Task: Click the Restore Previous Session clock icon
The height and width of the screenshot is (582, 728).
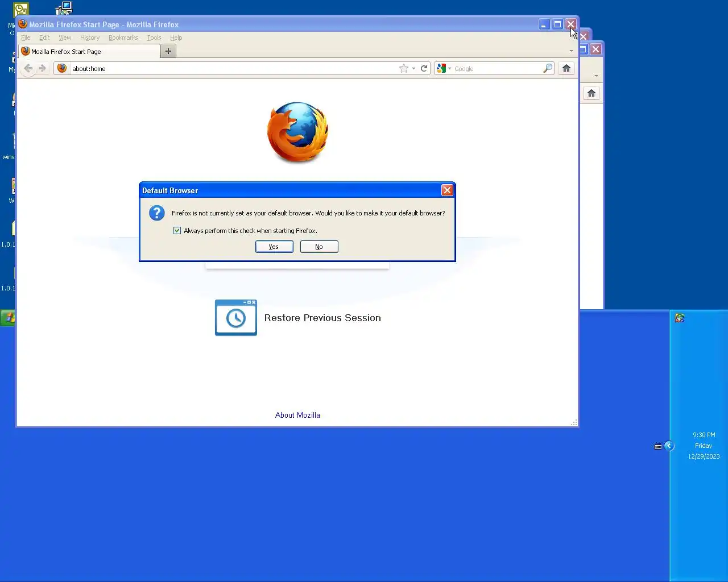Action: point(236,318)
